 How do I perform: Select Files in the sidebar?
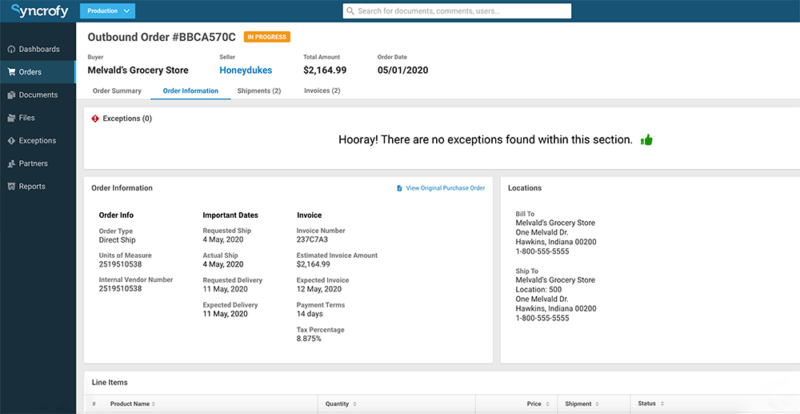click(x=38, y=118)
